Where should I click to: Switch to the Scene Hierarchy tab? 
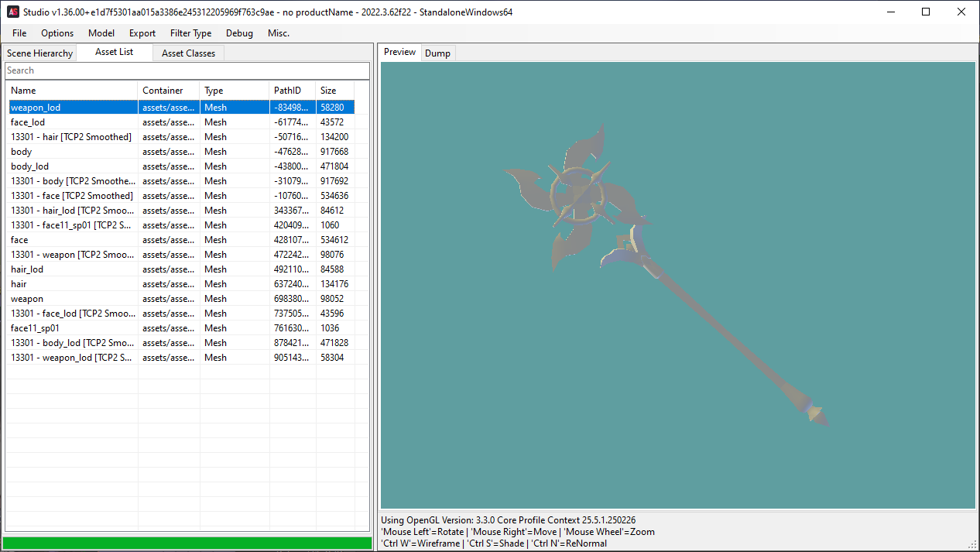point(40,53)
